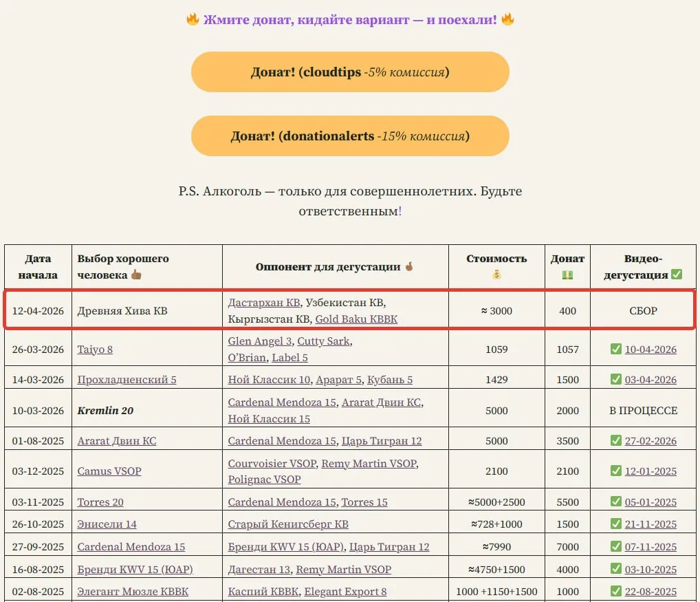Open the video tasting link 07-11-2025
The image size is (700, 602).
650,547
